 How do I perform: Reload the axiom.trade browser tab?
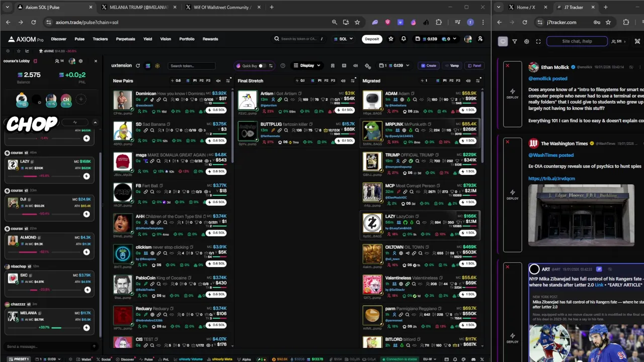34,22
